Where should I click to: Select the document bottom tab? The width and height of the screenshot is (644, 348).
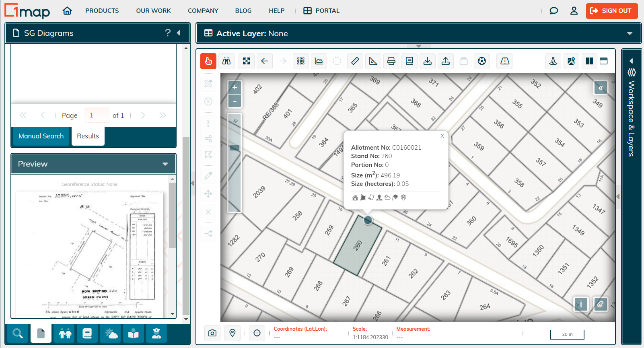point(41,334)
